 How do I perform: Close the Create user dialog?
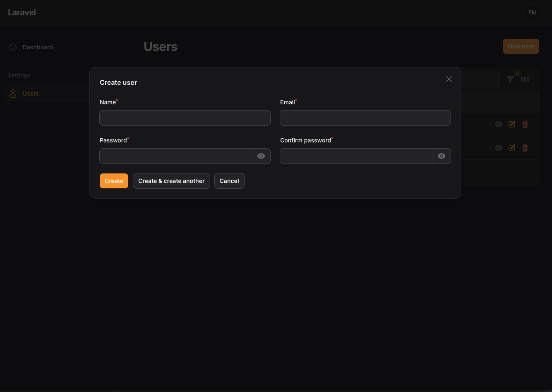pos(449,79)
